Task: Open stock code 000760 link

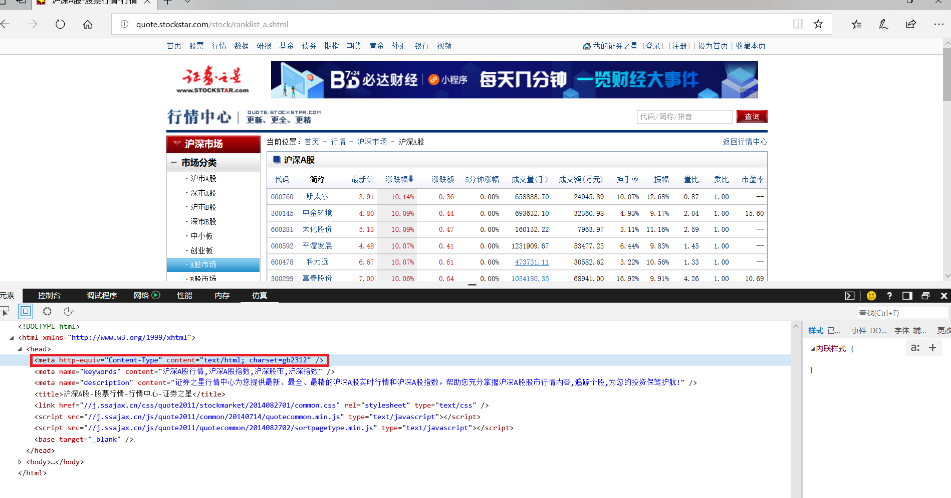Action: [x=282, y=197]
